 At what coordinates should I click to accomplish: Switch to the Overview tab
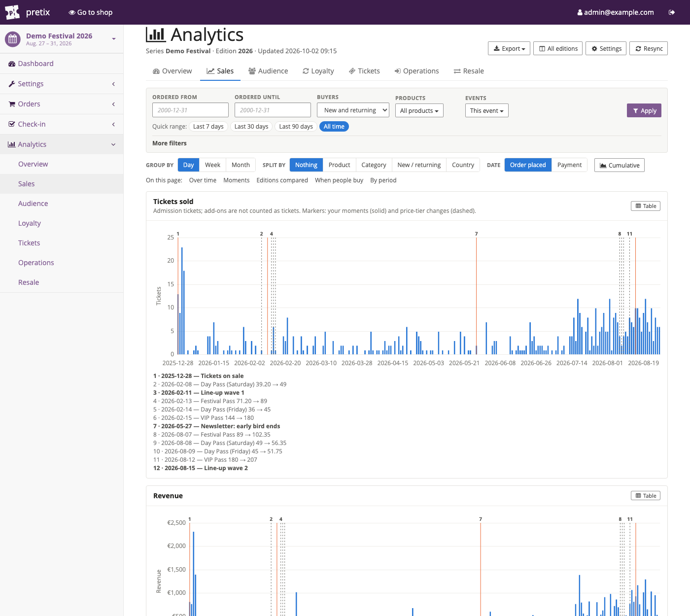coord(172,71)
